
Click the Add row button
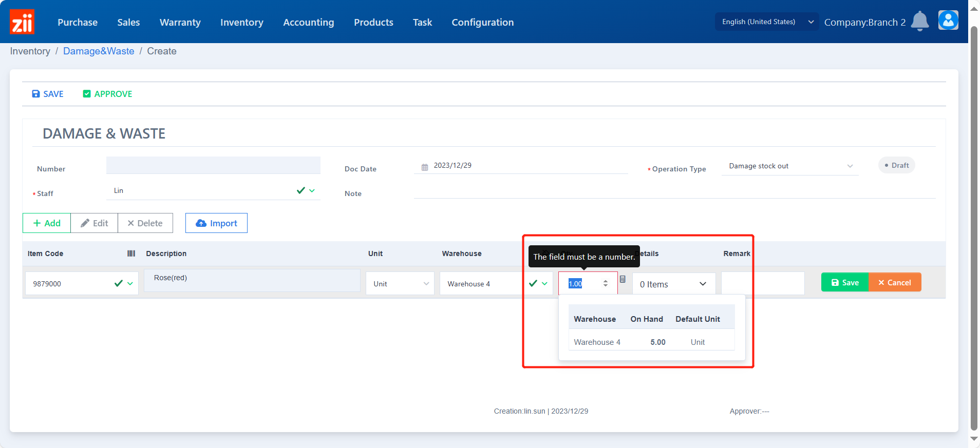[47, 223]
